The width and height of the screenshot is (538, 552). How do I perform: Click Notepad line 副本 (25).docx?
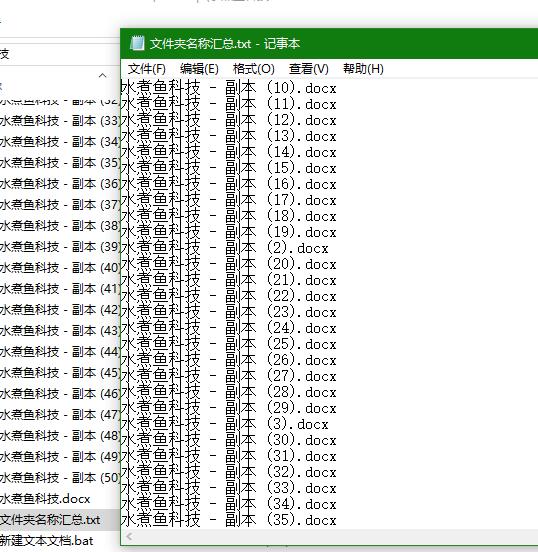click(229, 344)
